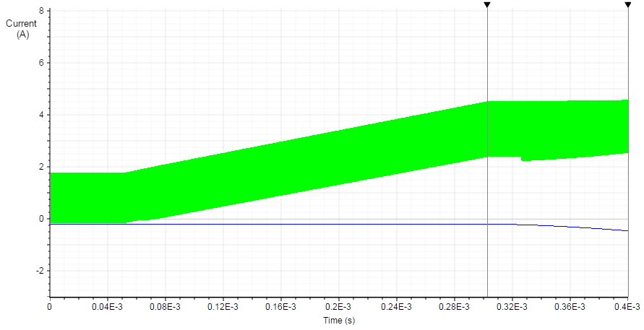Click the 0.12E-3 x-axis tick label
Image resolution: width=644 pixels, height=330 pixels.
(x=223, y=307)
